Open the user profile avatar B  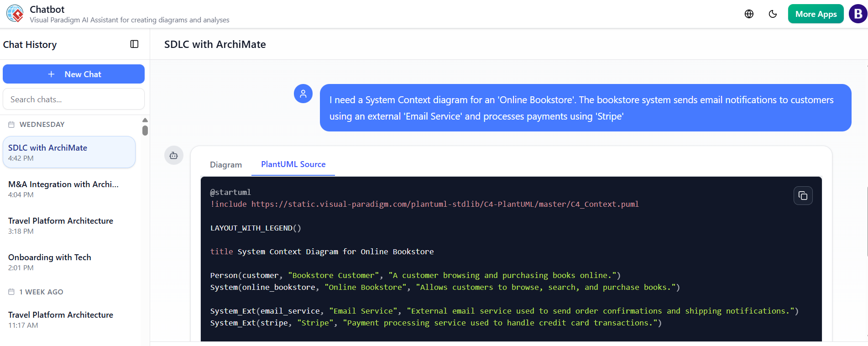[858, 14]
